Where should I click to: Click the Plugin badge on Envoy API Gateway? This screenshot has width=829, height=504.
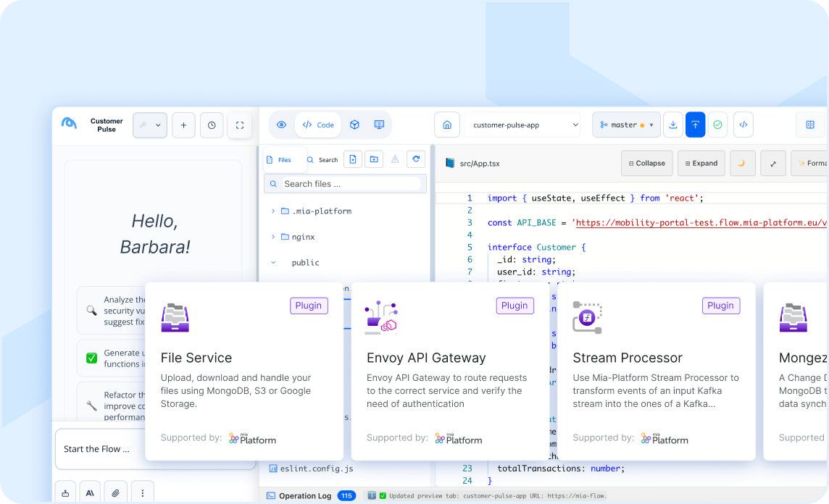515,306
